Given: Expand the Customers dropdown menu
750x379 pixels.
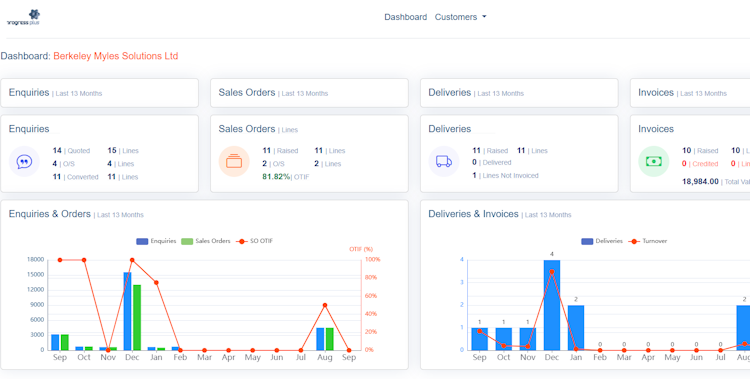Looking at the screenshot, I should coord(460,17).
